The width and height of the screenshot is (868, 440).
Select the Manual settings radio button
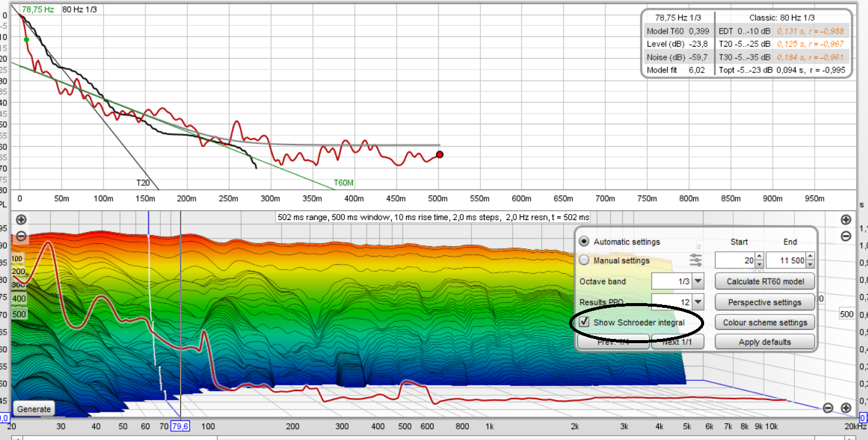584,260
